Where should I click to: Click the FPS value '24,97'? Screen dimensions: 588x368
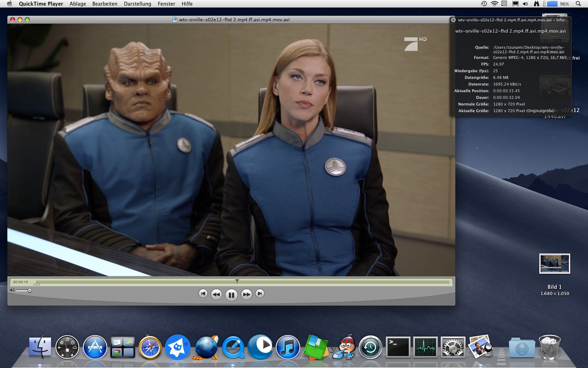(x=499, y=64)
